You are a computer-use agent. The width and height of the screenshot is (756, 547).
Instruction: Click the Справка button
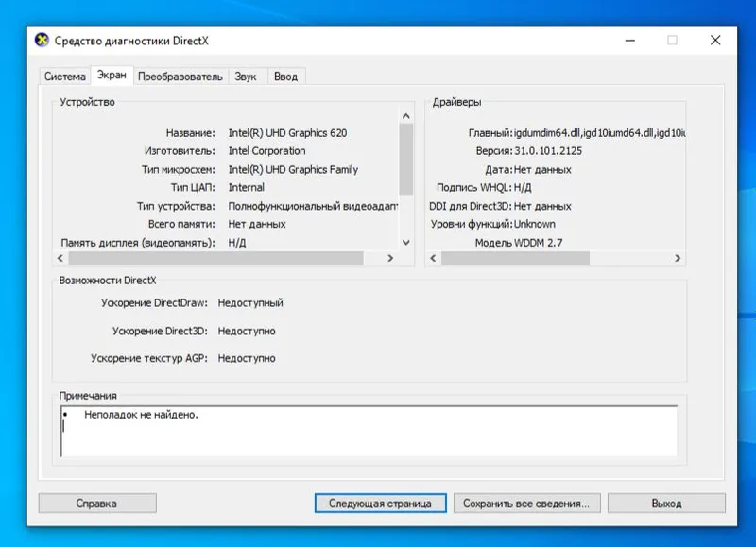pos(97,504)
